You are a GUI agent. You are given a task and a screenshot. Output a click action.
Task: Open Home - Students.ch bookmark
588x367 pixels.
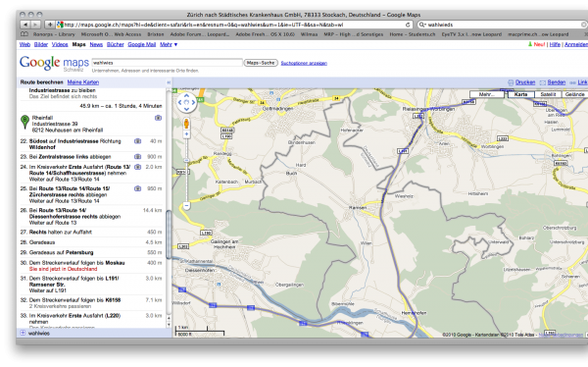[413, 34]
